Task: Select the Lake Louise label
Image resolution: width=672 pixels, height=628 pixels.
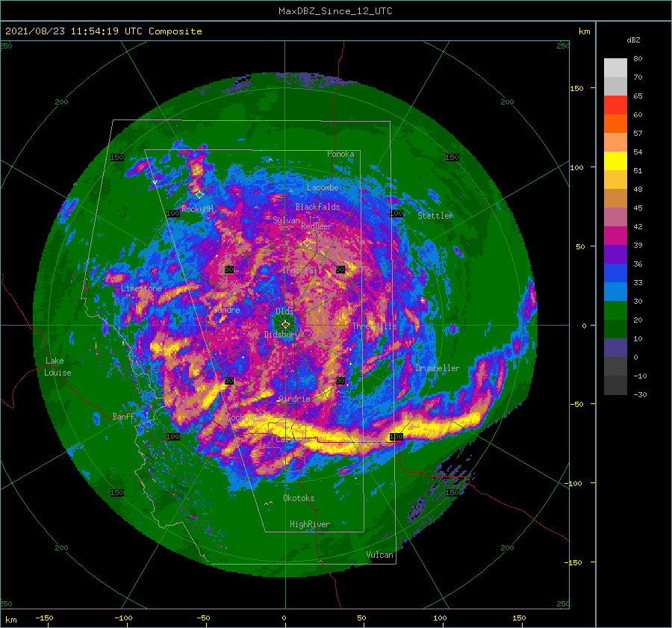Action: [x=57, y=367]
